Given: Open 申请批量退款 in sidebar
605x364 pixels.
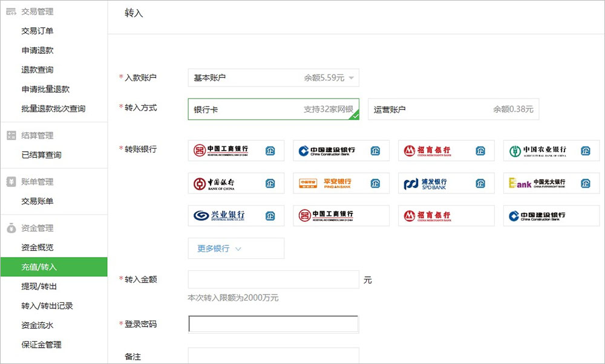Looking at the screenshot, I should coord(45,89).
